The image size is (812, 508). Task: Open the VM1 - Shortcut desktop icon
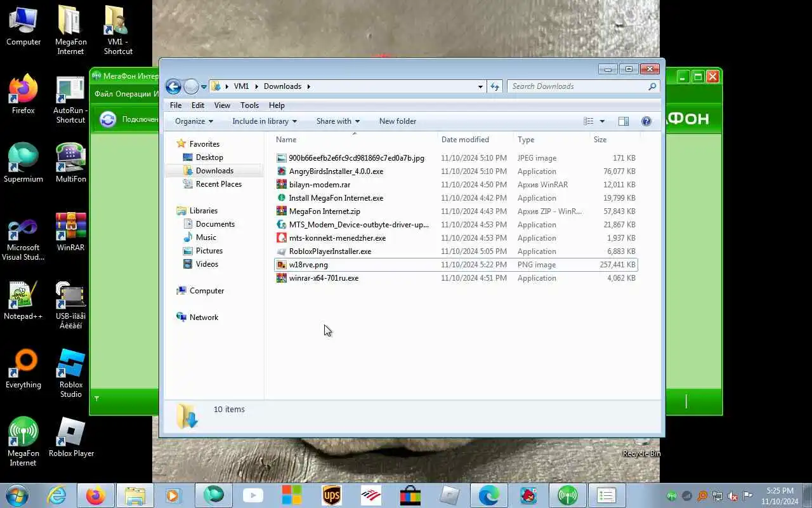pos(118,30)
